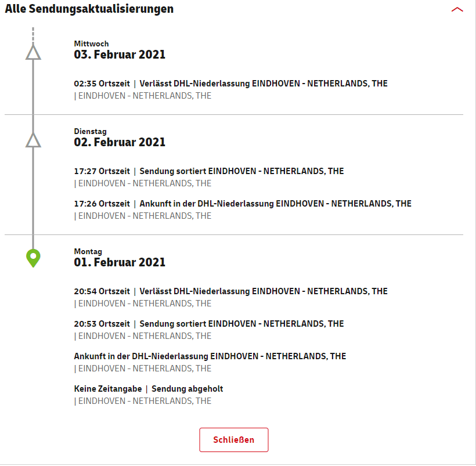Image resolution: width=476 pixels, height=466 pixels.
Task: Click the 20:53 Sendung sortiert entry
Action: 209,330
